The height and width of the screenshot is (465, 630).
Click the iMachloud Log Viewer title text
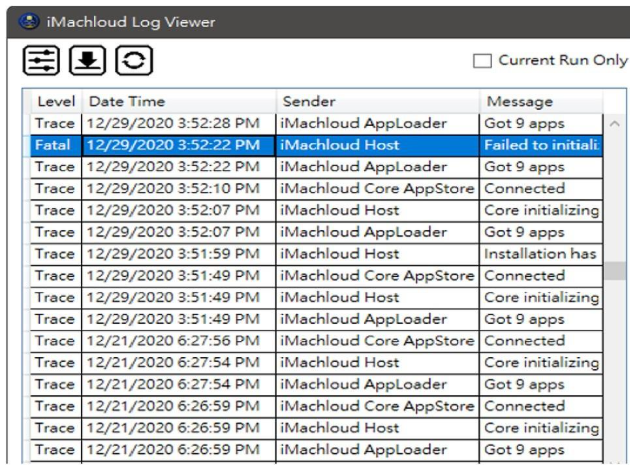click(x=130, y=21)
